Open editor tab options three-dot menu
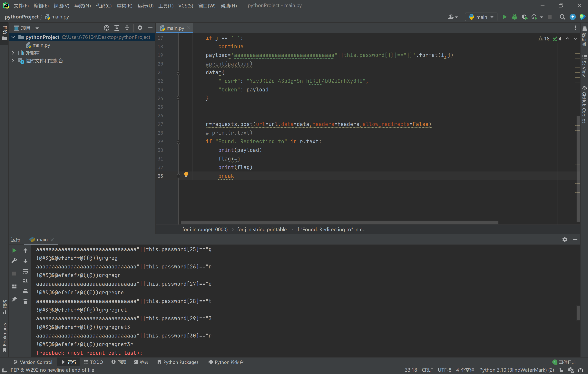The width and height of the screenshot is (588, 374). point(575,28)
